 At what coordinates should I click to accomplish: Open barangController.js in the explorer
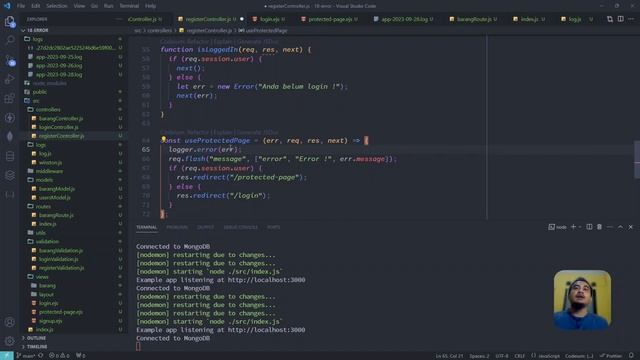[61, 118]
